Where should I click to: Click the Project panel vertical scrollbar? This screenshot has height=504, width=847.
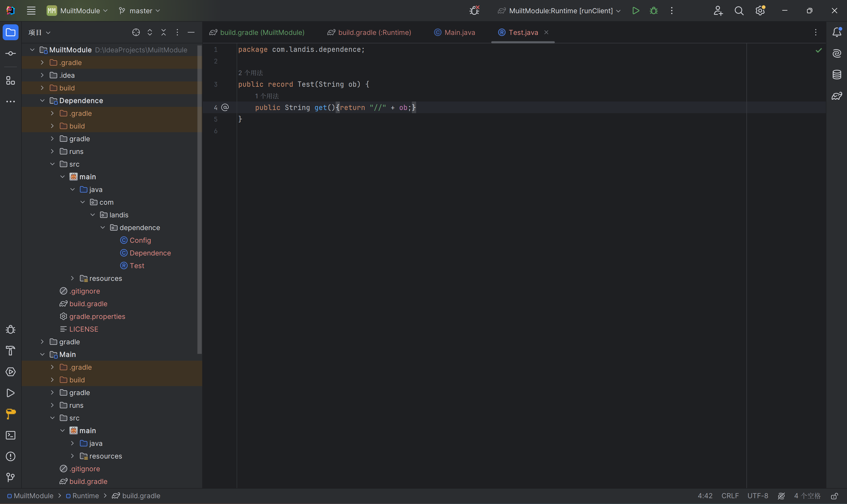200,200
